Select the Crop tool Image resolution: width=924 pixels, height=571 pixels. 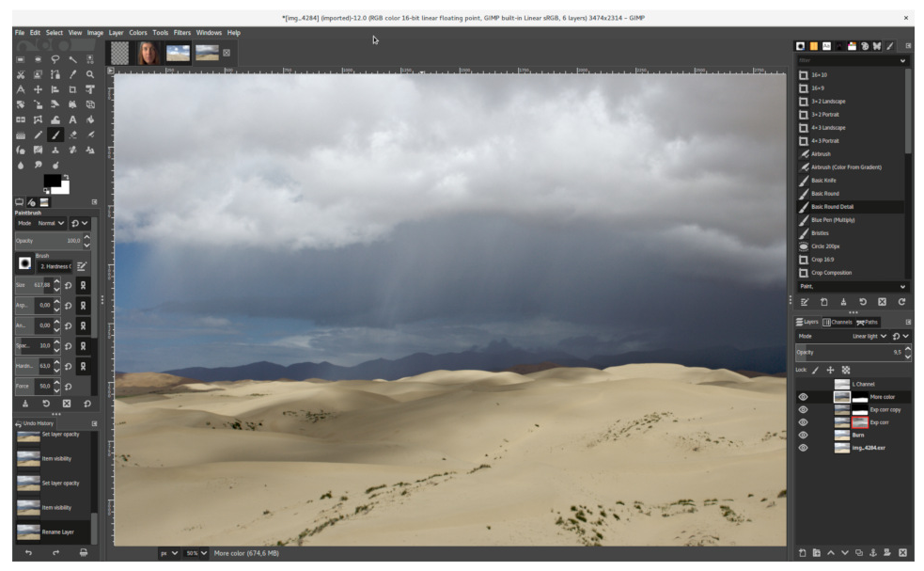(72, 89)
